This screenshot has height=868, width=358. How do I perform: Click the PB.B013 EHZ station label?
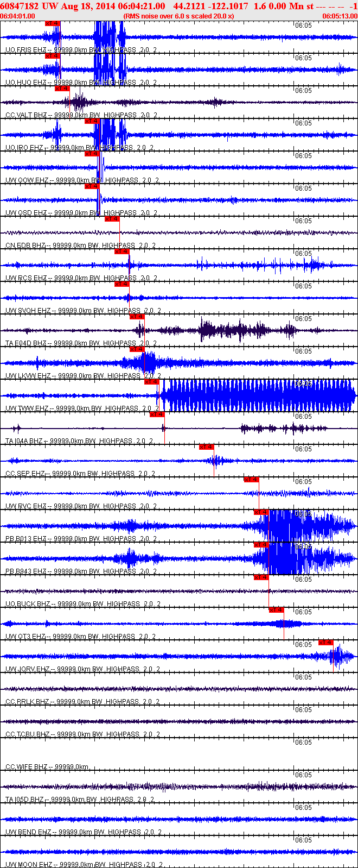click(26, 539)
